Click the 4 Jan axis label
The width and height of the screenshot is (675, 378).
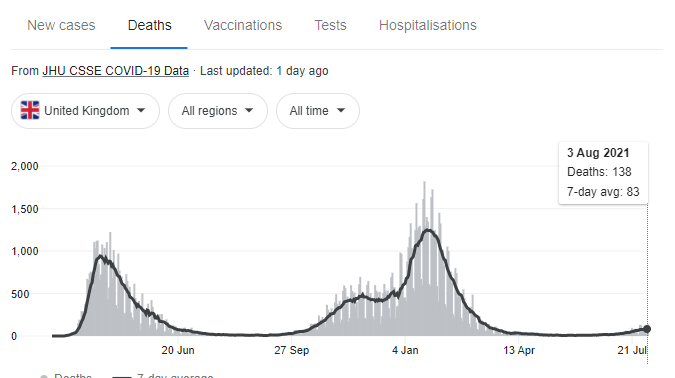pyautogui.click(x=405, y=350)
